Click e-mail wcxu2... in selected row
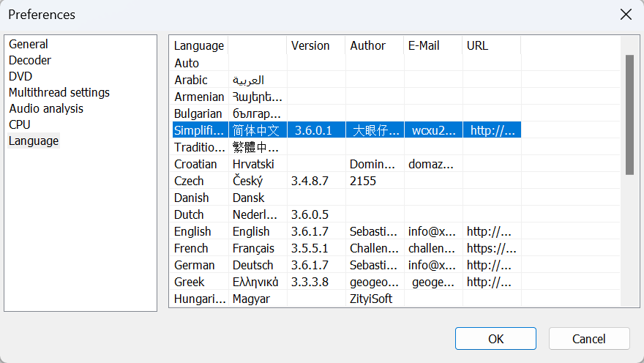Viewport: 644px width, 363px height. click(434, 130)
